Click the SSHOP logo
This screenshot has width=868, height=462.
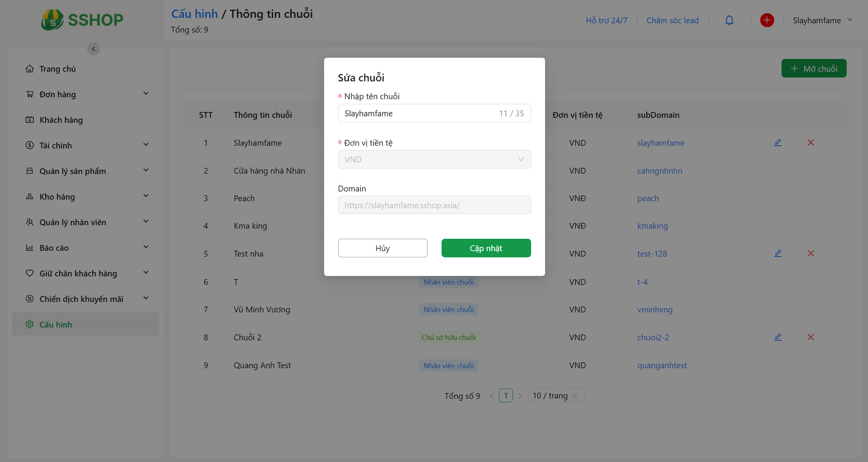(x=82, y=20)
